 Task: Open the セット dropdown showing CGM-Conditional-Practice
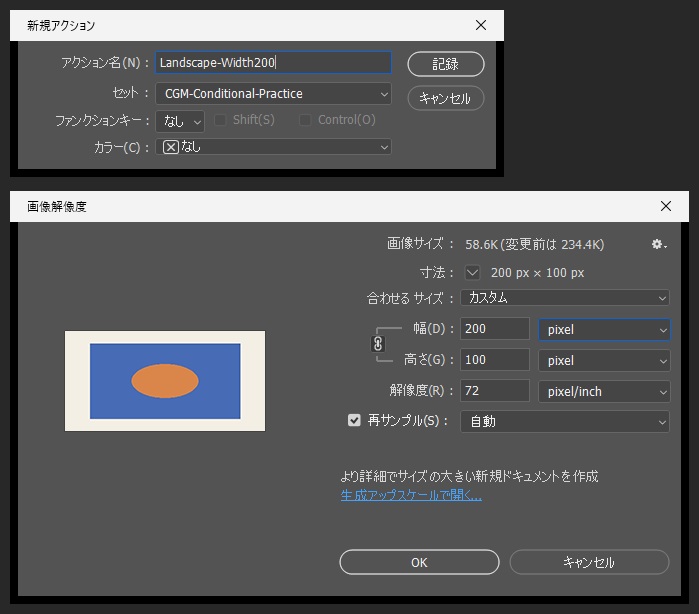(273, 94)
